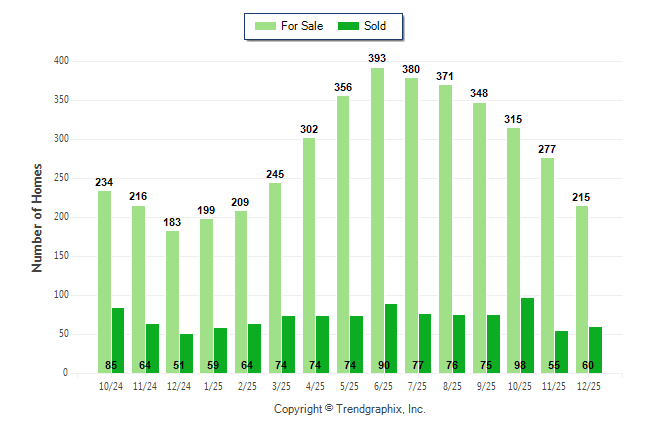Click the 1/25 x-axis label
Image resolution: width=646 pixels, height=434 pixels.
point(213,385)
